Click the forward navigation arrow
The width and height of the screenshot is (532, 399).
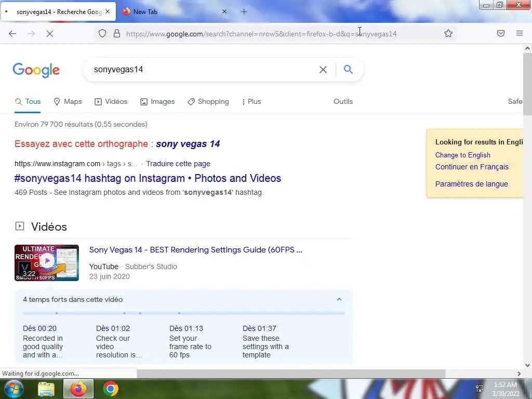tap(31, 34)
